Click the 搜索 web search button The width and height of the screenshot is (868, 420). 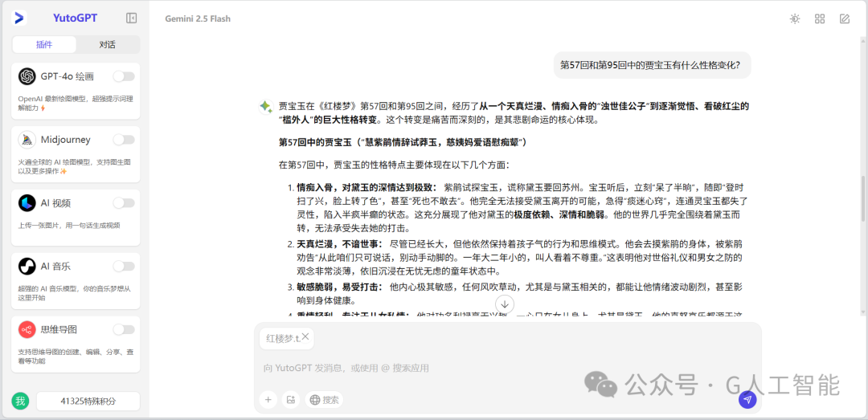pos(324,400)
